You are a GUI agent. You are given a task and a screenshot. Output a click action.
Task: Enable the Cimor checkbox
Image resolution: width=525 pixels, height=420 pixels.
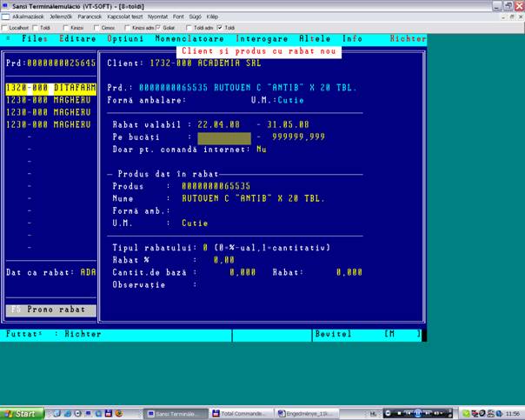click(x=96, y=28)
